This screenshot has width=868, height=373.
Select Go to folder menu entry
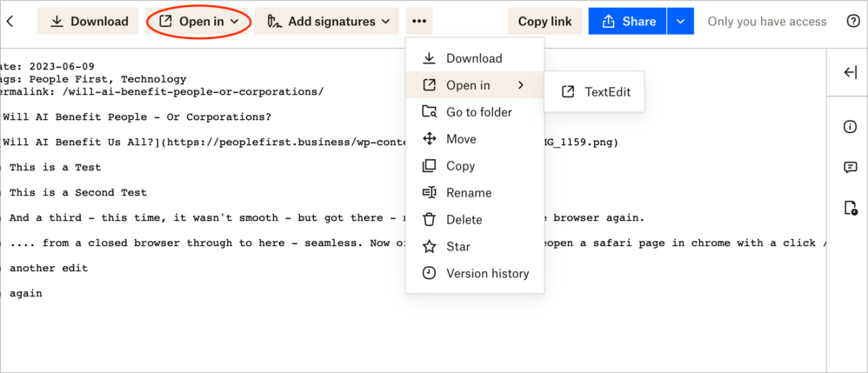click(x=475, y=112)
